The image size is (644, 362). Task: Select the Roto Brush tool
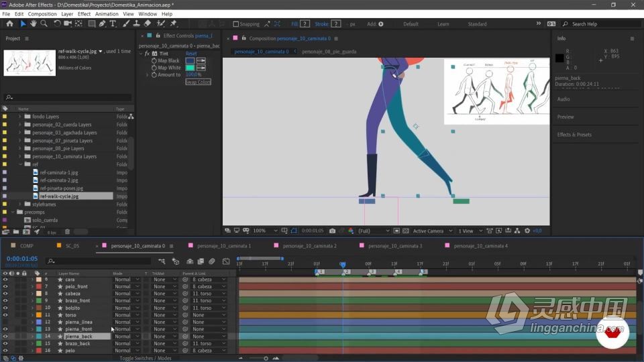[x=161, y=24]
